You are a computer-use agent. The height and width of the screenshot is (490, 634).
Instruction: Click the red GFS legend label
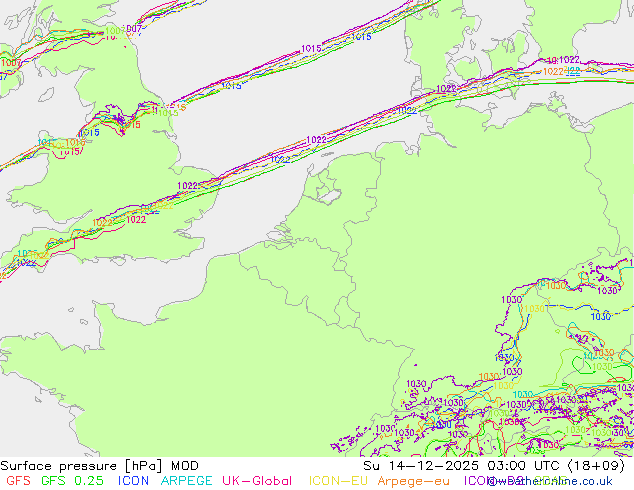click(x=18, y=481)
